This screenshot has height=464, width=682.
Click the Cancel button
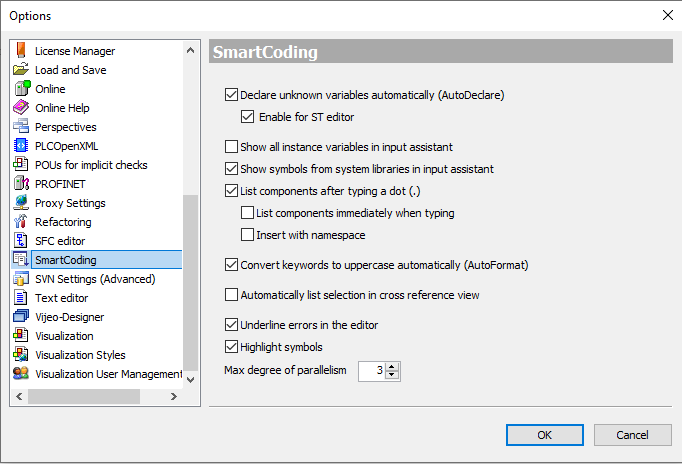coord(632,435)
